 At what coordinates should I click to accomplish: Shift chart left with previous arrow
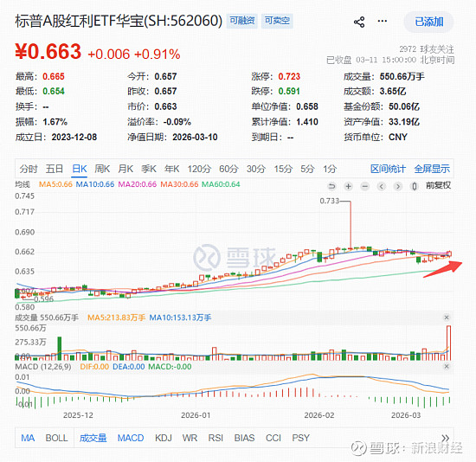pyautogui.click(x=382, y=186)
